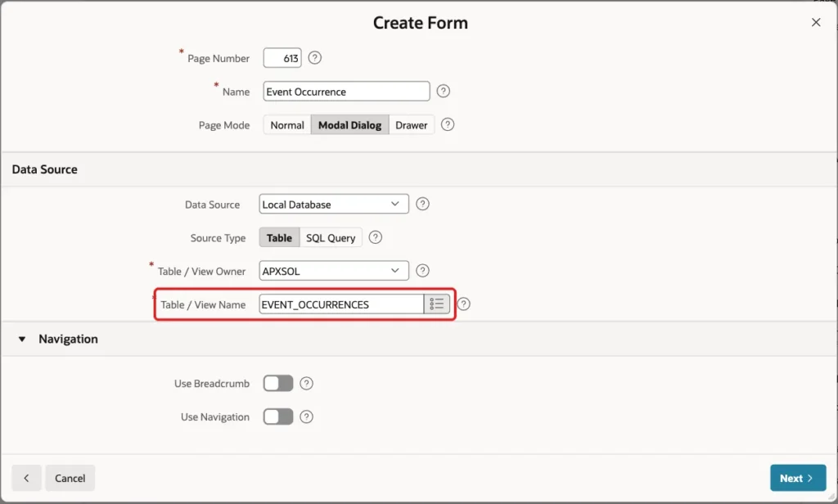Image resolution: width=838 pixels, height=504 pixels.
Task: Toggle the Use Breadcrumb switch
Action: click(278, 383)
